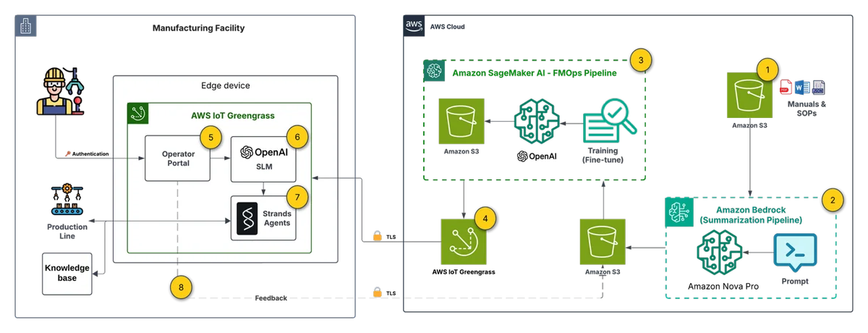Click the neural brain model icon above OpenAI

click(537, 120)
